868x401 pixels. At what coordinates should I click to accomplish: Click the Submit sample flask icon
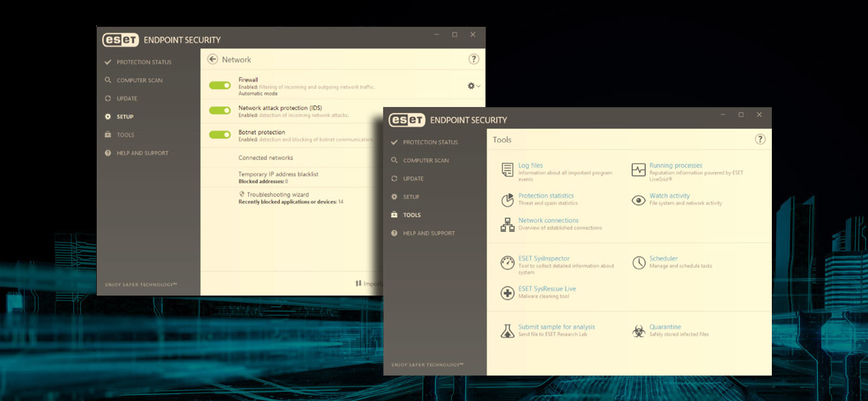507,331
